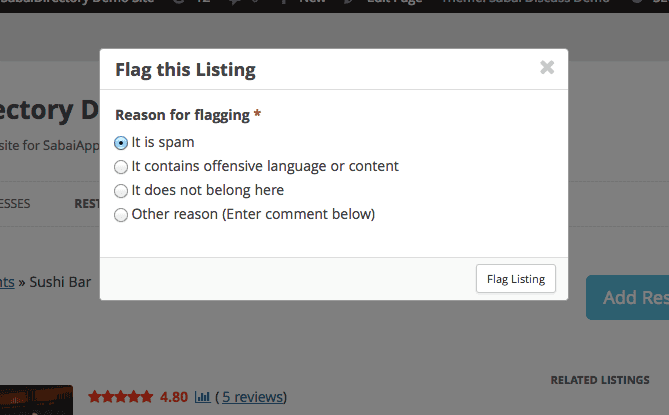Image resolution: width=669 pixels, height=415 pixels.
Task: Close the Flag this Listing dialog
Action: (546, 68)
